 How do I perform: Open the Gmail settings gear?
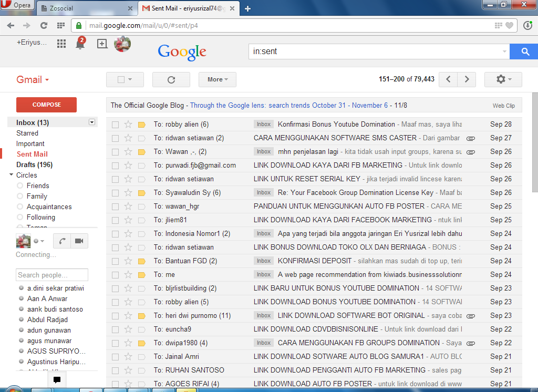pos(503,79)
